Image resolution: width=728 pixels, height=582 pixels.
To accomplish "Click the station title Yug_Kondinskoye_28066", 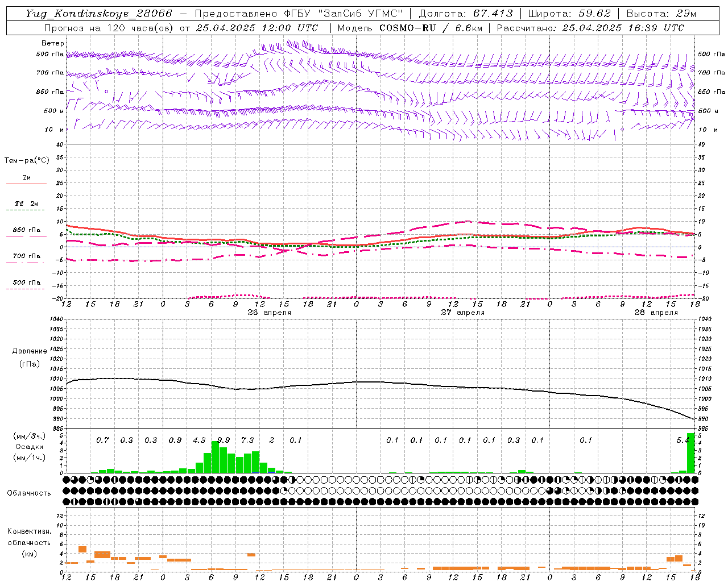I will (99, 14).
